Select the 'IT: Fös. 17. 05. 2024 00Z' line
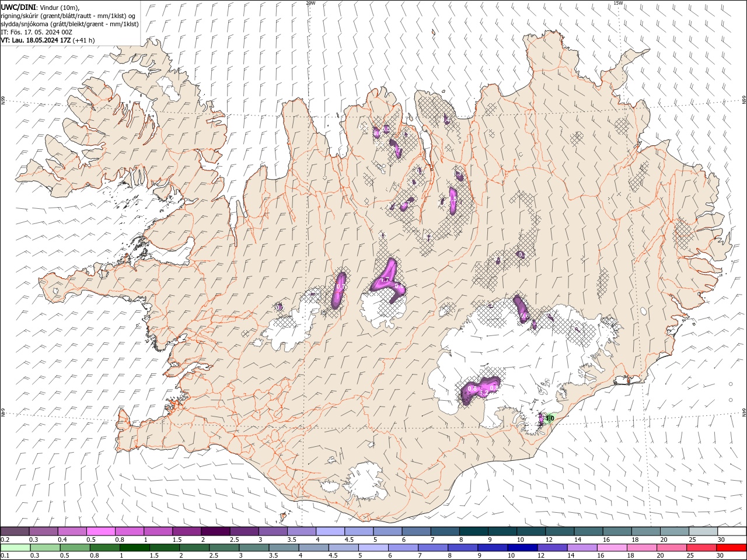This screenshot has height=560, width=747. click(x=37, y=32)
